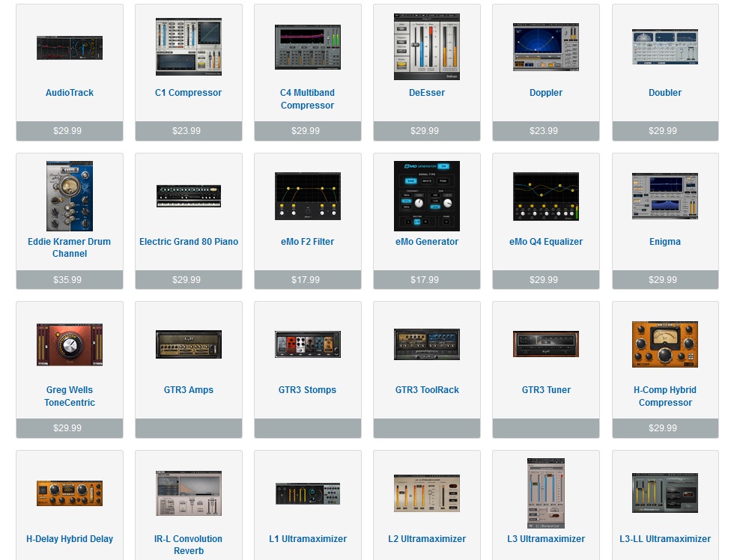Open the L3 Ultramaximizer title link
This screenshot has height=560, width=749.
[546, 538]
